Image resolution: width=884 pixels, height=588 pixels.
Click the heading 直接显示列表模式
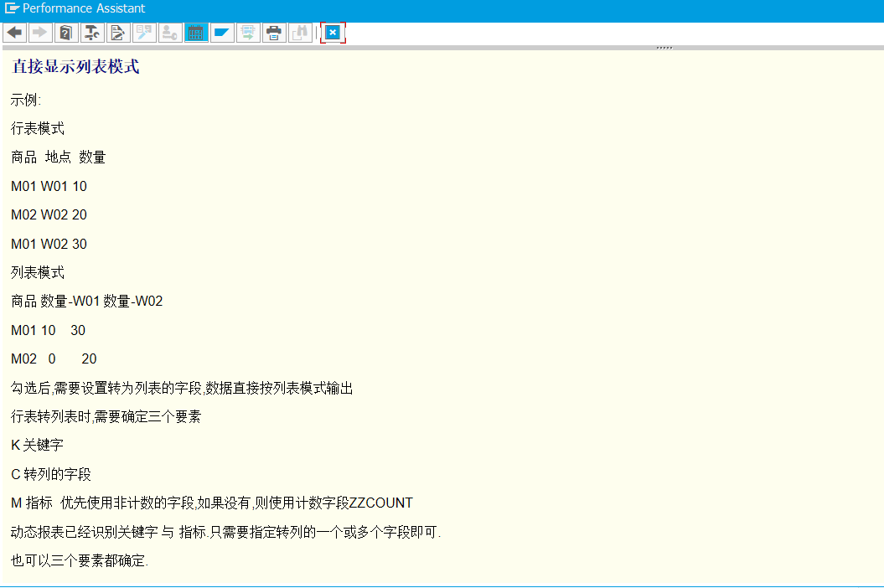tap(75, 66)
